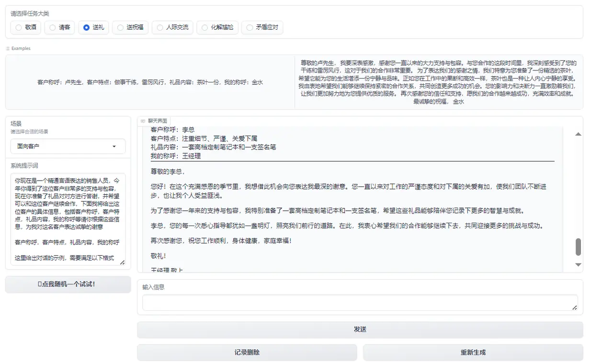Click the down arrow on the chat scrollbar

click(578, 264)
